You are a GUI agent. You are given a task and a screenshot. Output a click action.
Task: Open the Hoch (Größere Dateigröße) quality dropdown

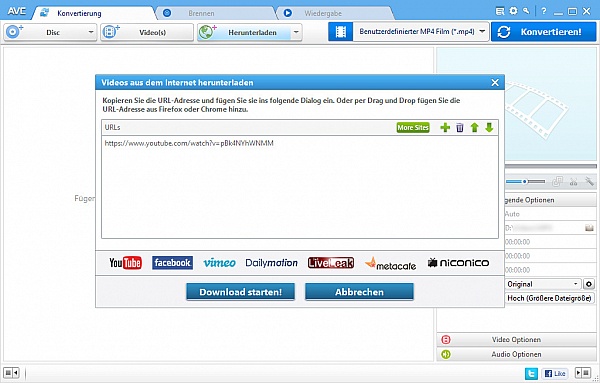[549, 298]
